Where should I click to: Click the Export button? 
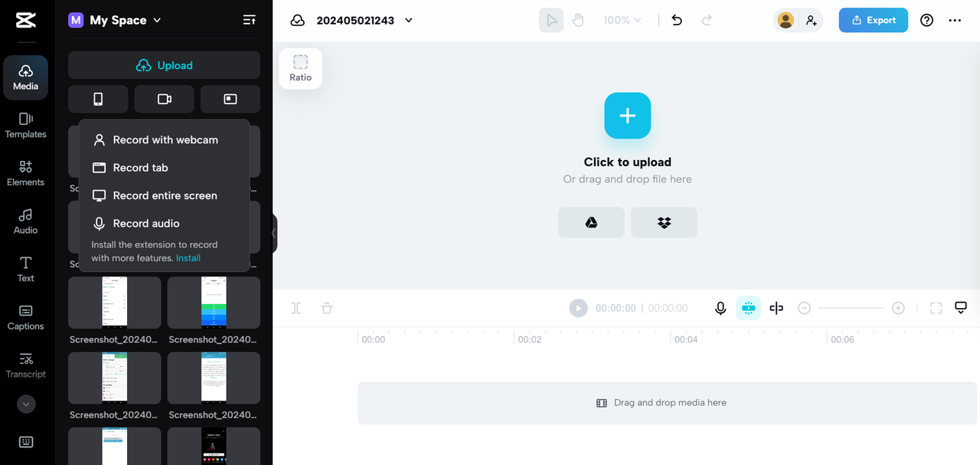[x=873, y=21]
